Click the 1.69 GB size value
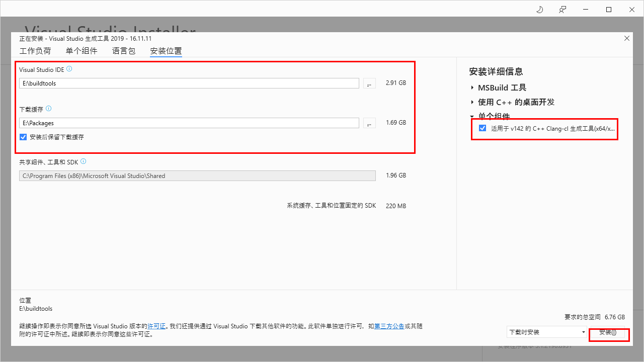The width and height of the screenshot is (644, 362). click(395, 123)
